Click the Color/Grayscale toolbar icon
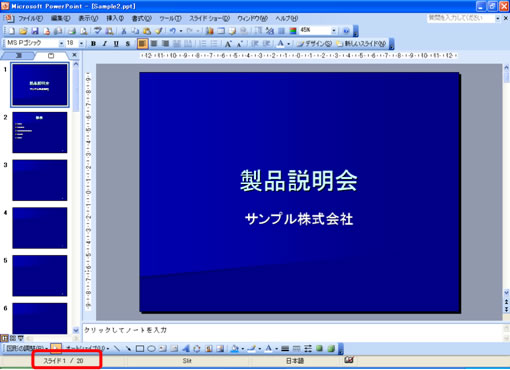510x370 pixels. (x=293, y=31)
